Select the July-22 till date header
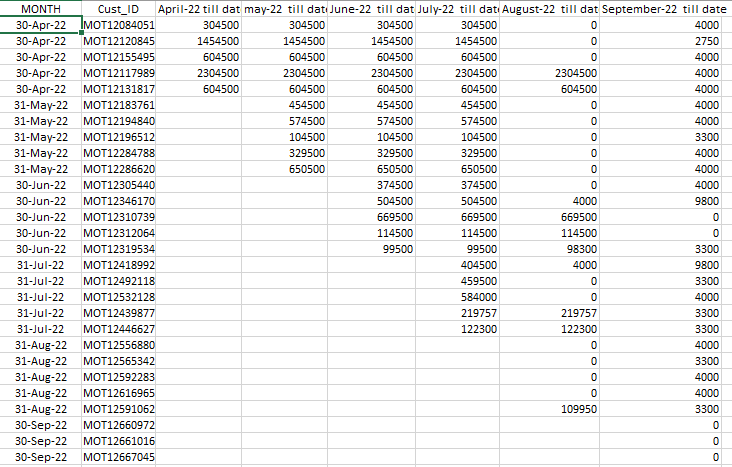The width and height of the screenshot is (732, 467). [457, 8]
